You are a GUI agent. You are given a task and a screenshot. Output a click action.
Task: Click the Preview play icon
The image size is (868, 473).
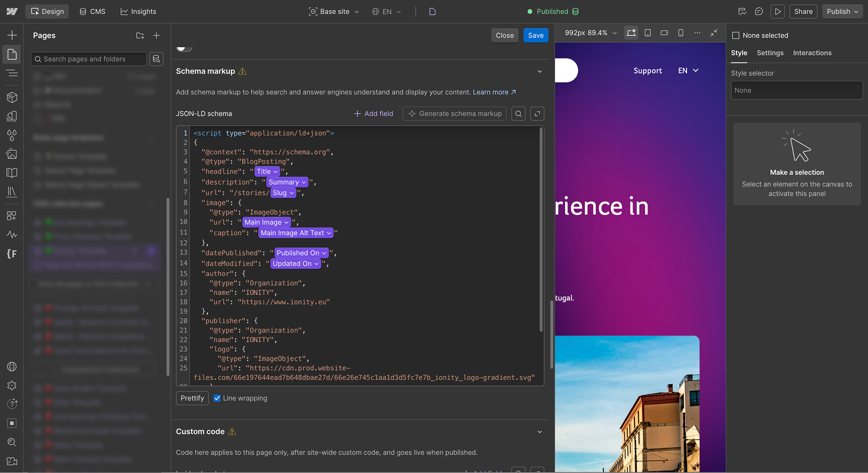click(x=777, y=11)
